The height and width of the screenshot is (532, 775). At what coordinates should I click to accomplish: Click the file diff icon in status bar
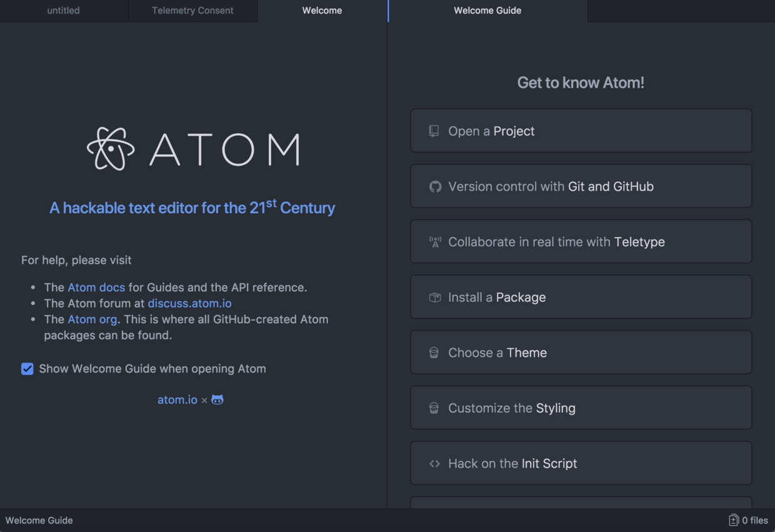point(734,520)
